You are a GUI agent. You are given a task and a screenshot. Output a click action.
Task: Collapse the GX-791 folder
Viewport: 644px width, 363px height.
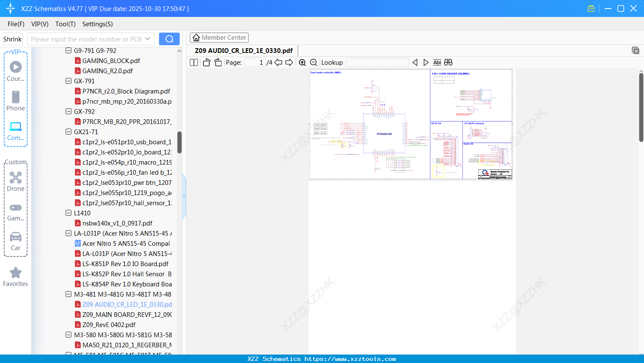(x=69, y=81)
